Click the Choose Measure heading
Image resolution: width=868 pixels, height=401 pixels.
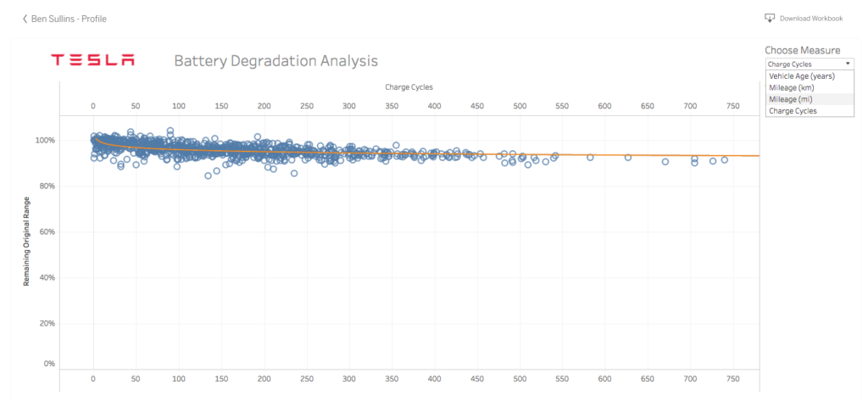(803, 50)
